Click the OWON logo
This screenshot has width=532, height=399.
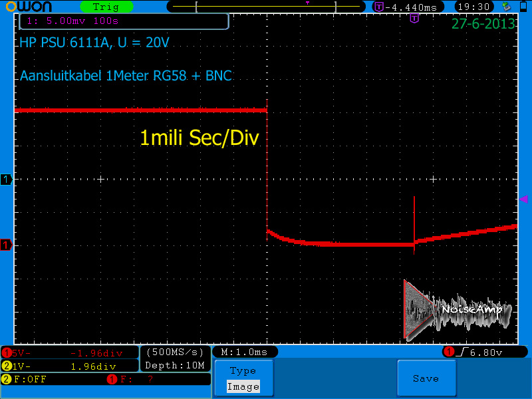pyautogui.click(x=29, y=7)
